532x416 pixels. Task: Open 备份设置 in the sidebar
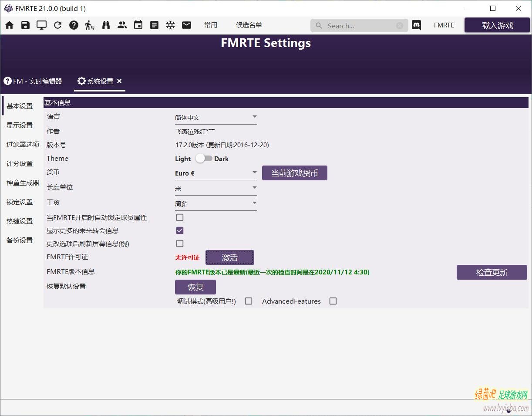coord(20,240)
